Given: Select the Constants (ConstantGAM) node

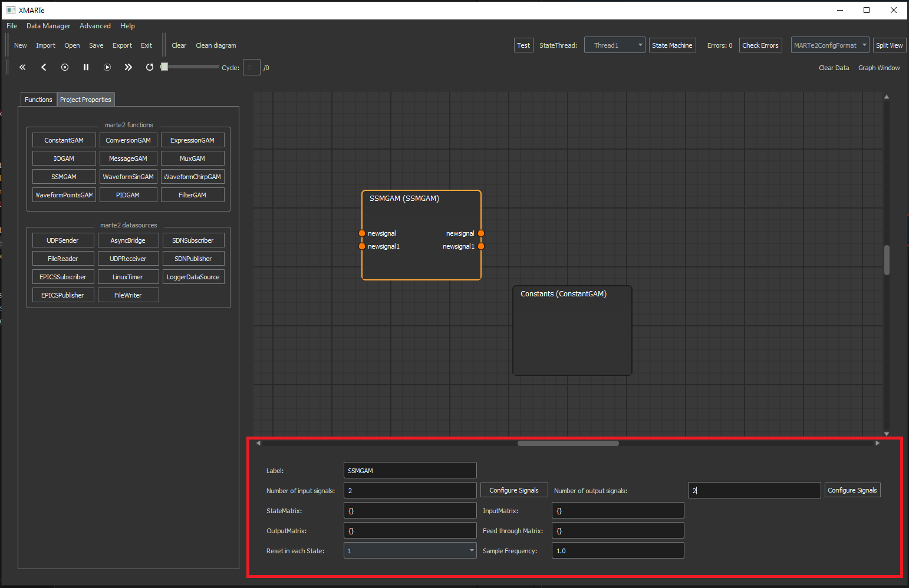Looking at the screenshot, I should 572,330.
